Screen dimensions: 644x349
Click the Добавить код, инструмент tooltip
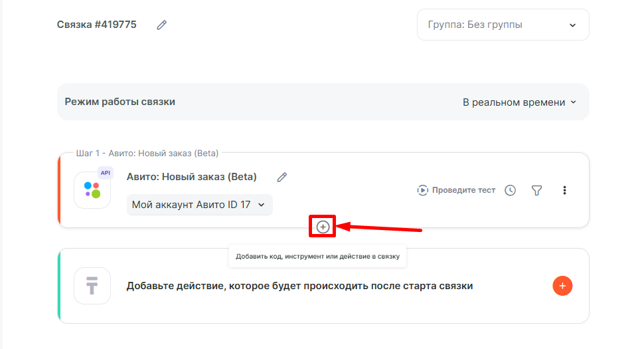click(317, 256)
